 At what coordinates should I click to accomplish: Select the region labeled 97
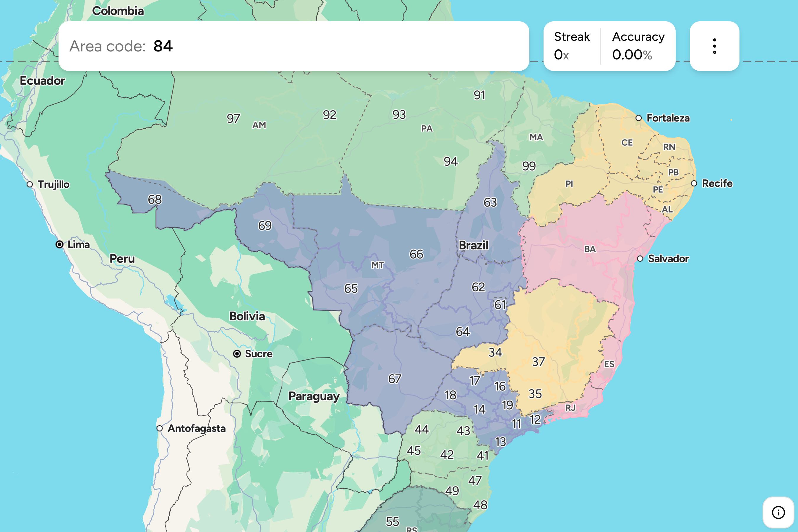pyautogui.click(x=233, y=119)
